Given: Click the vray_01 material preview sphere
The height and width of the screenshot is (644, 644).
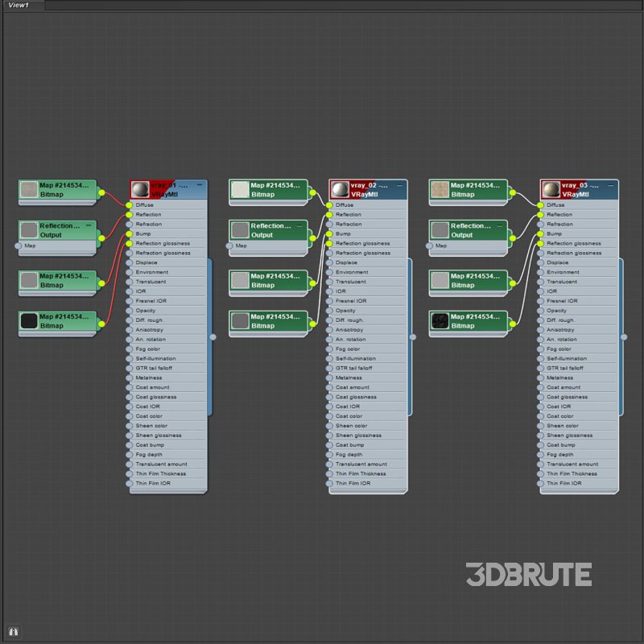Looking at the screenshot, I should [140, 190].
